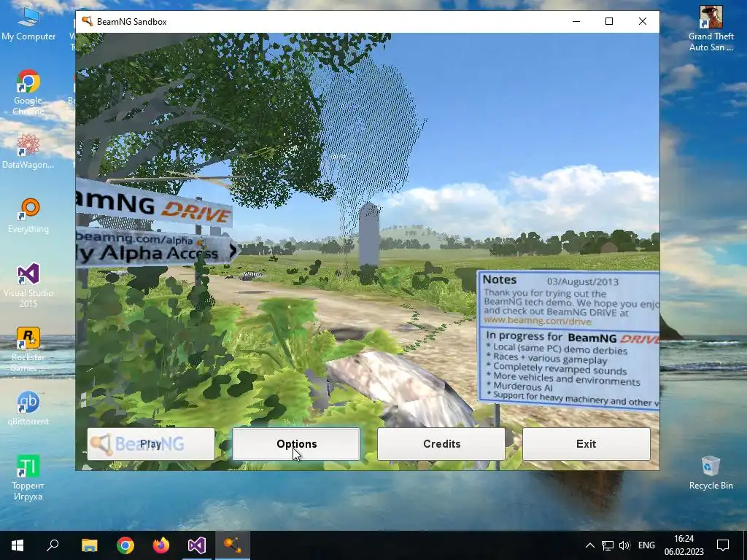Click the beamng.com/alpha sign text
747x560 pixels.
135,237
